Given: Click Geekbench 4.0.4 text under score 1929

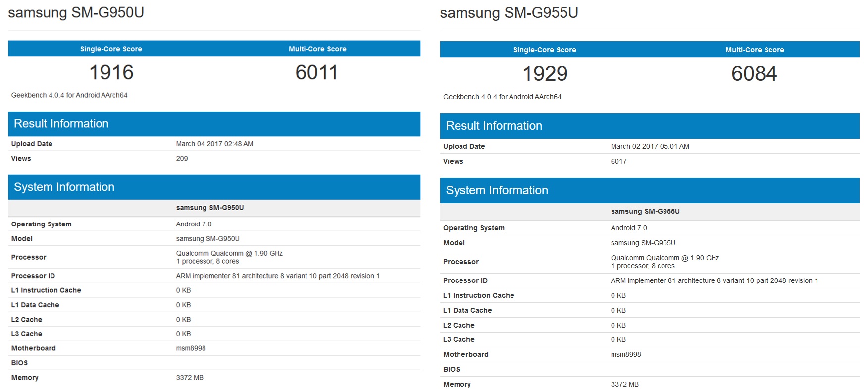Looking at the screenshot, I should click(502, 97).
